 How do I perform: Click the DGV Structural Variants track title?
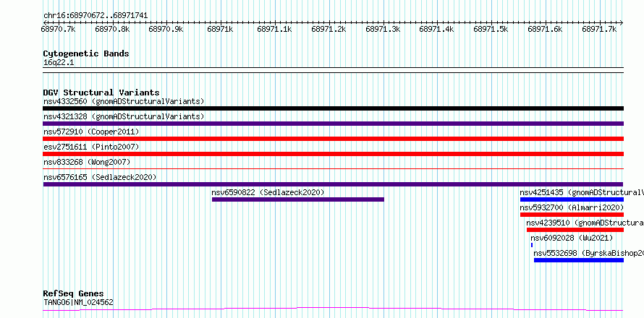(x=101, y=93)
